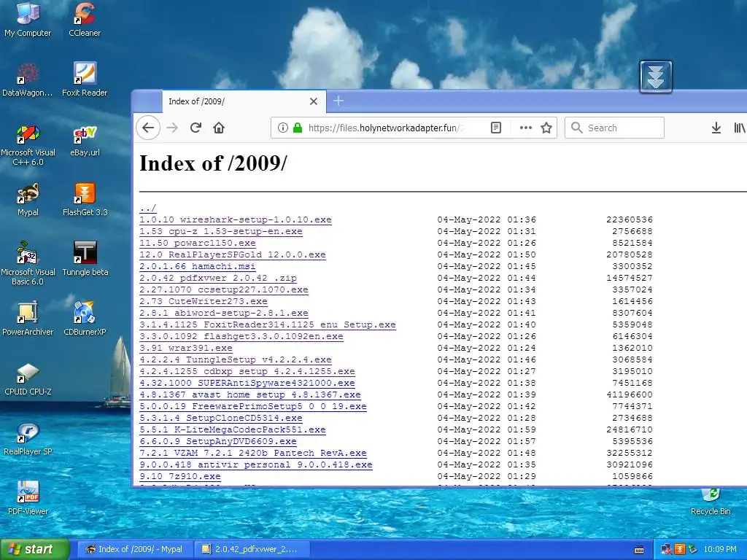The image size is (747, 560).
Task: Download pdfxvwer 2.0.42 .zip link
Action: pos(217,278)
